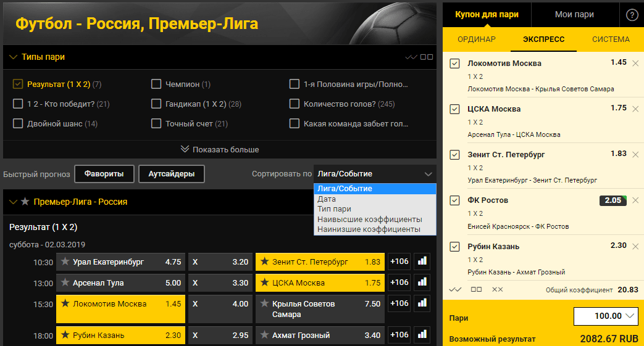
Task: Switch to Мои пари tab
Action: click(575, 15)
